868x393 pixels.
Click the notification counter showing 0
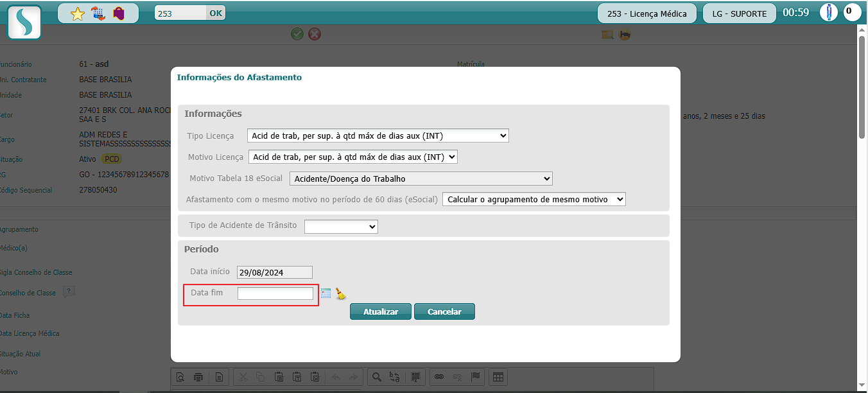click(852, 12)
